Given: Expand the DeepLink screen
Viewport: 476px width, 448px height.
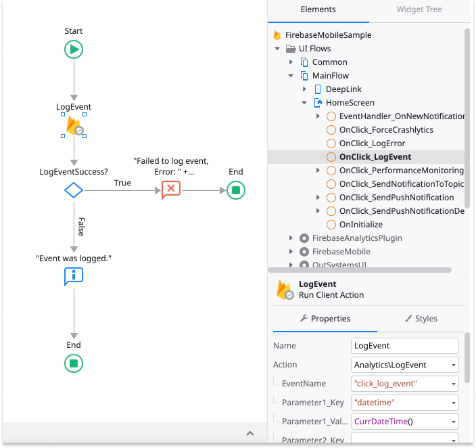Looking at the screenshot, I should (304, 89).
